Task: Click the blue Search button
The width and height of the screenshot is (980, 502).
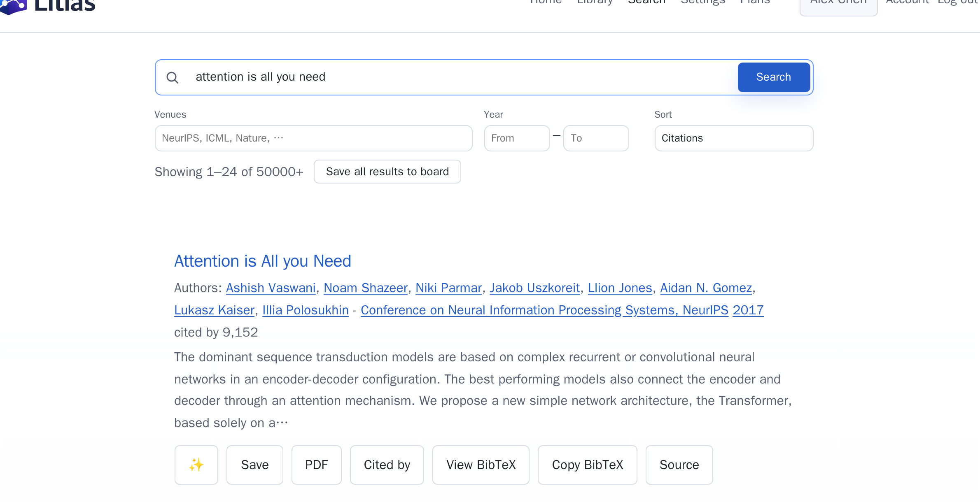Action: coord(773,77)
